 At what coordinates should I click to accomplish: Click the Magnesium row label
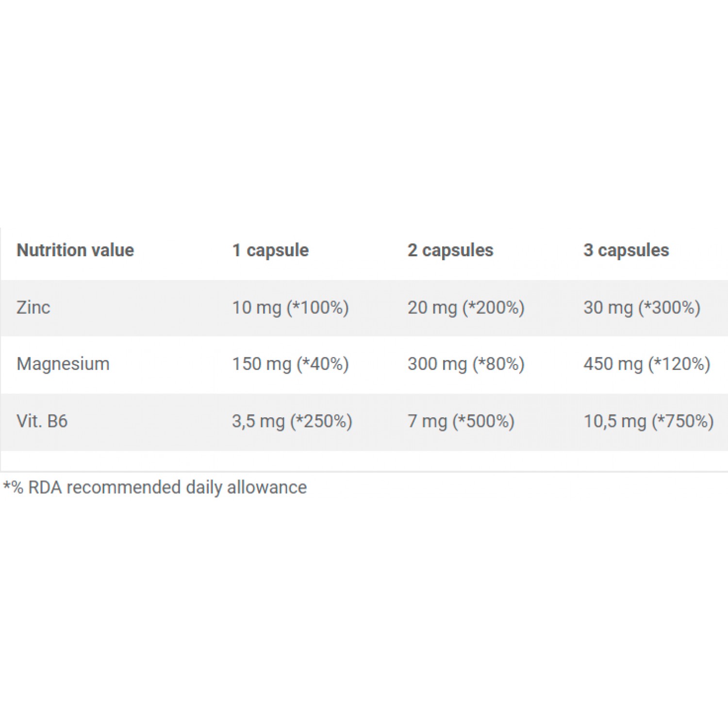pos(63,364)
